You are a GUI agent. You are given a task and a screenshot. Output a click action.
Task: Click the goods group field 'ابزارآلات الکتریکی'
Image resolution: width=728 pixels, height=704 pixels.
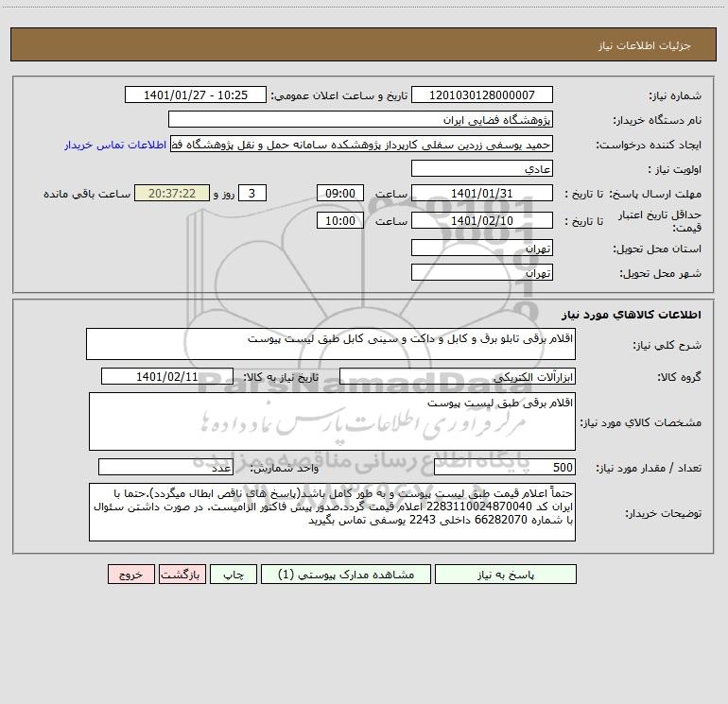(458, 376)
